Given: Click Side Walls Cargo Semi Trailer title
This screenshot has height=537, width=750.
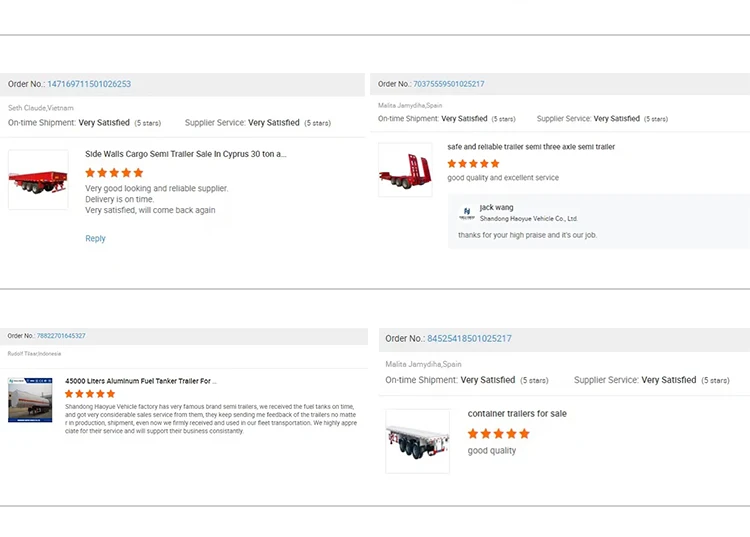Looking at the screenshot, I should 185,155.
